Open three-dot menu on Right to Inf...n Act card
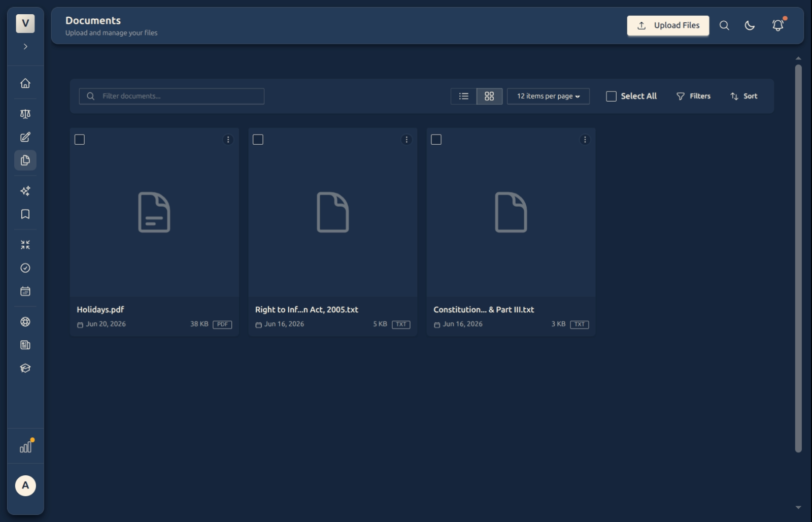 pyautogui.click(x=407, y=140)
